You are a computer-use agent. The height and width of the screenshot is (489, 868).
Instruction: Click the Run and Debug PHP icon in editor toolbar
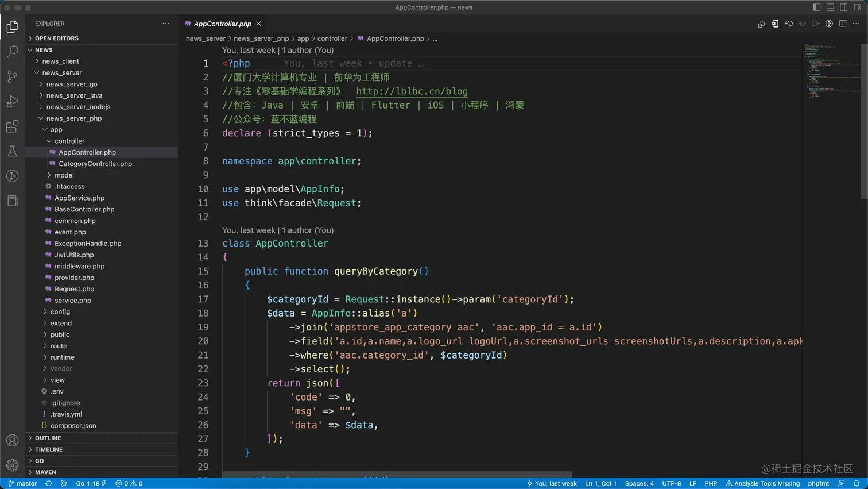click(761, 24)
